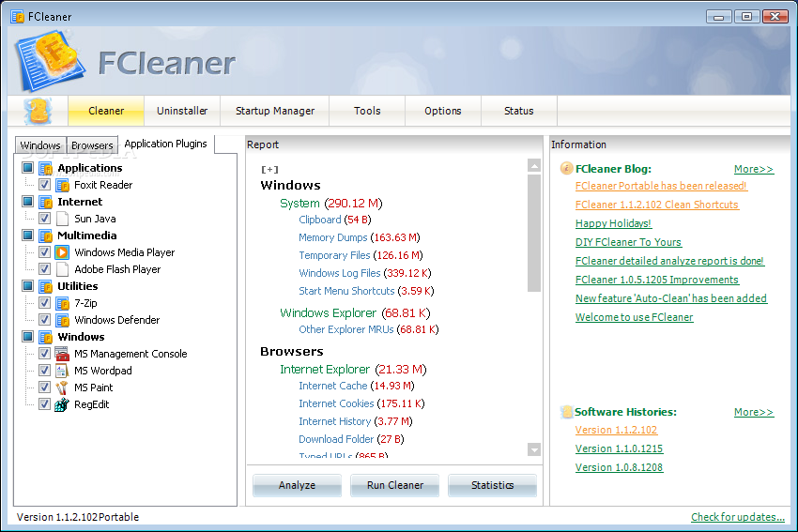
Task: Open the Startup Manager tab
Action: point(275,111)
